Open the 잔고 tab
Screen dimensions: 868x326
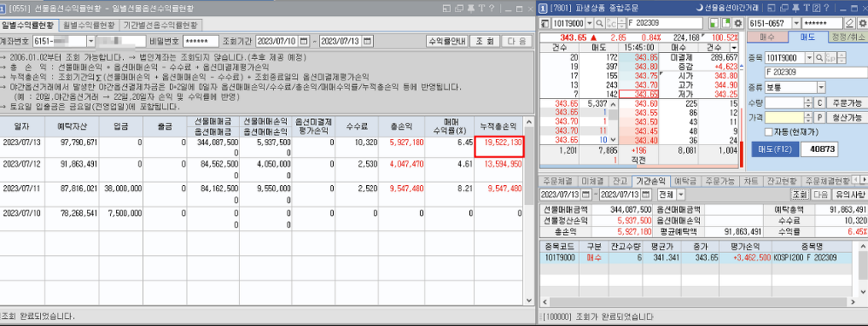pyautogui.click(x=620, y=181)
